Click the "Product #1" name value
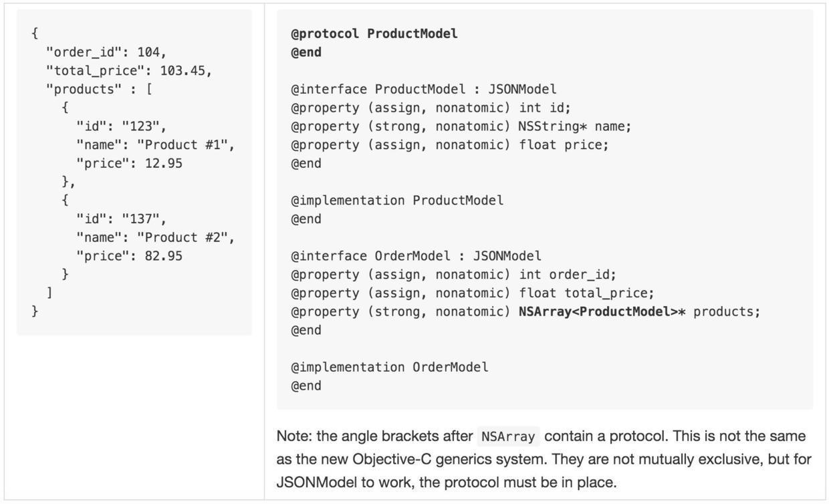This screenshot has height=504, width=829. click(x=185, y=144)
